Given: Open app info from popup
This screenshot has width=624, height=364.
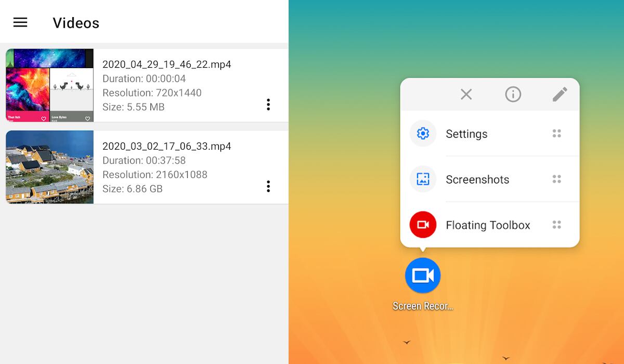Looking at the screenshot, I should (513, 94).
